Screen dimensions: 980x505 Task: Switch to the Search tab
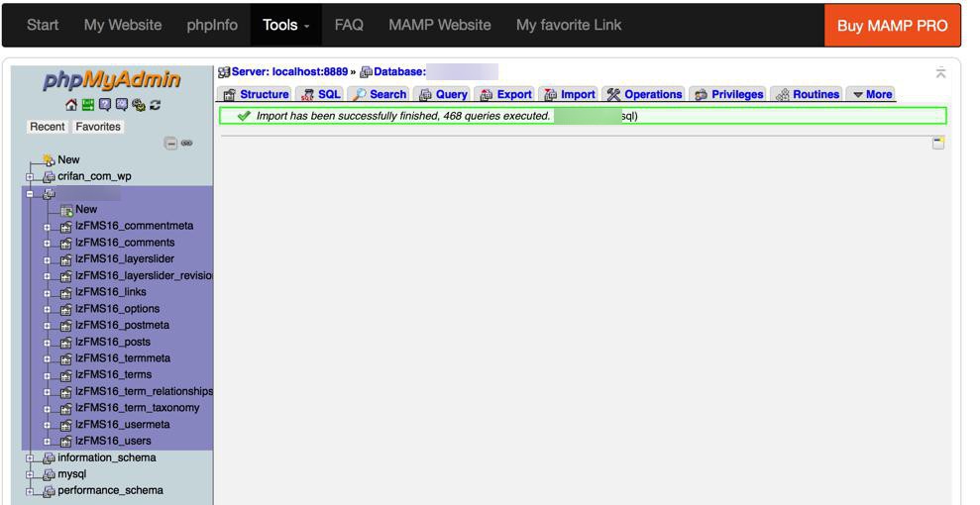[x=379, y=94]
